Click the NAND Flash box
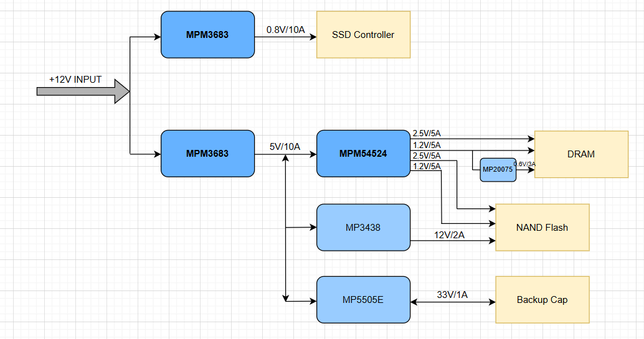Image resolution: width=644 pixels, height=339 pixels. coord(542,228)
